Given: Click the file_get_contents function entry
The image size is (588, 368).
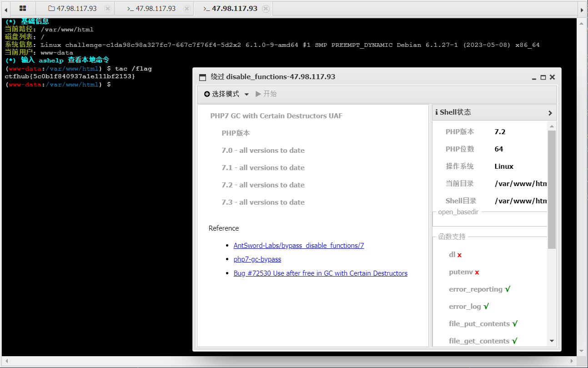Looking at the screenshot, I should (x=483, y=341).
